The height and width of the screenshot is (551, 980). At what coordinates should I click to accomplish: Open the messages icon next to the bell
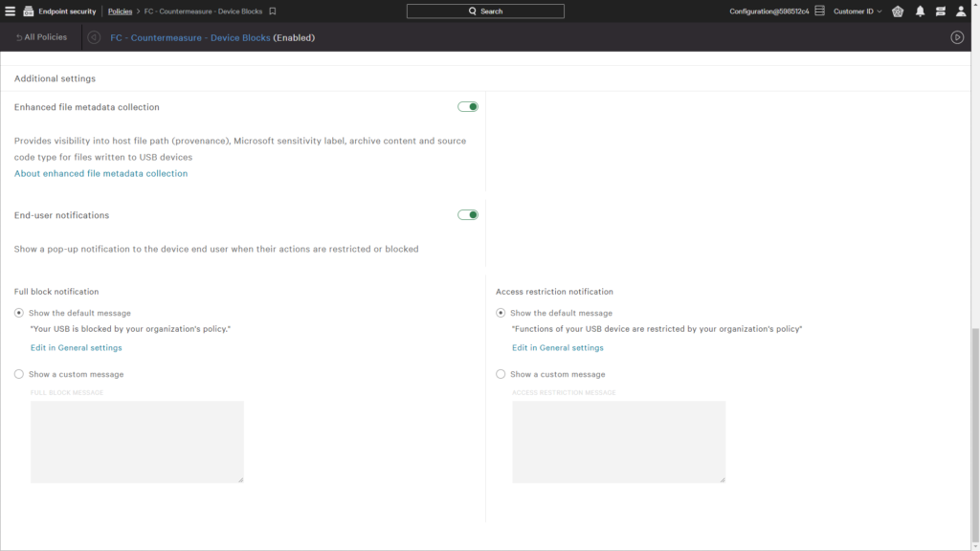coord(941,11)
